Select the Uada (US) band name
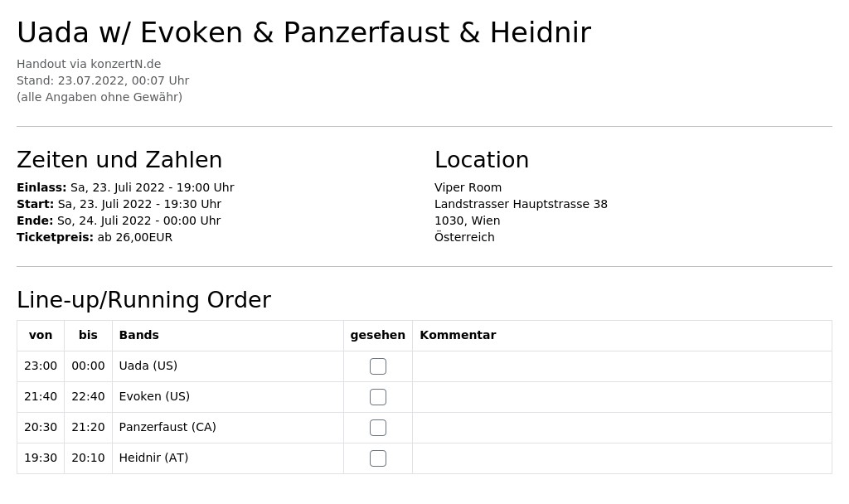Screen dimensions: 849x504 coord(148,366)
